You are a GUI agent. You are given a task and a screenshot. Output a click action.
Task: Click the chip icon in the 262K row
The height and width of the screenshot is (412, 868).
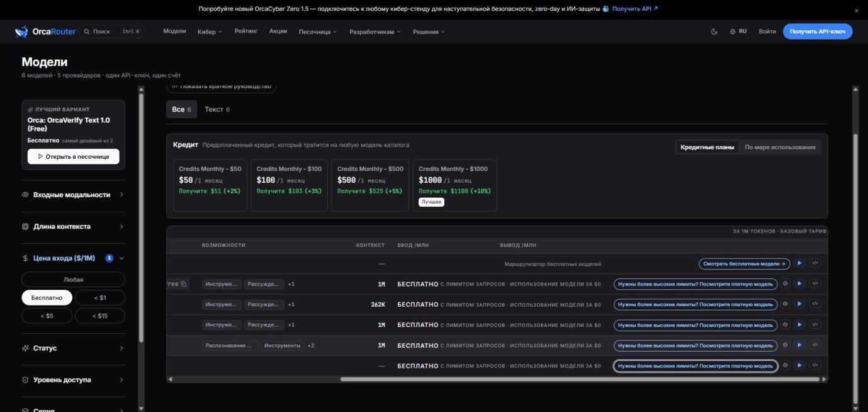point(785,304)
